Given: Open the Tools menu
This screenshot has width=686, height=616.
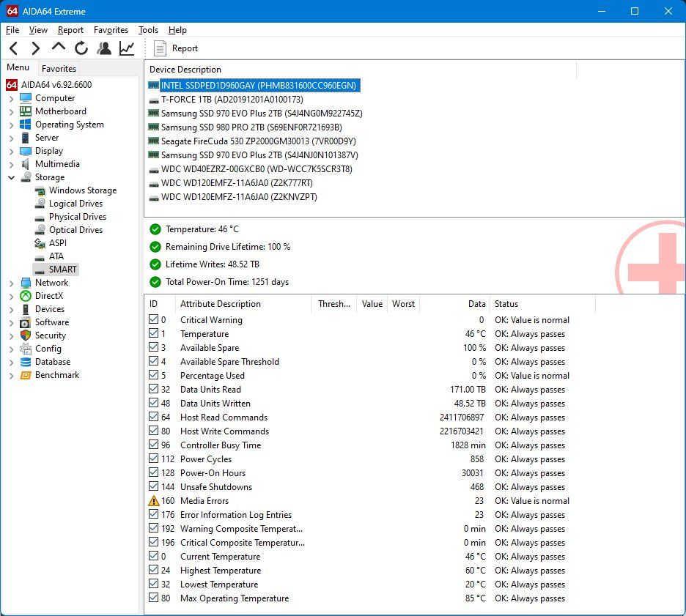Looking at the screenshot, I should (x=148, y=30).
